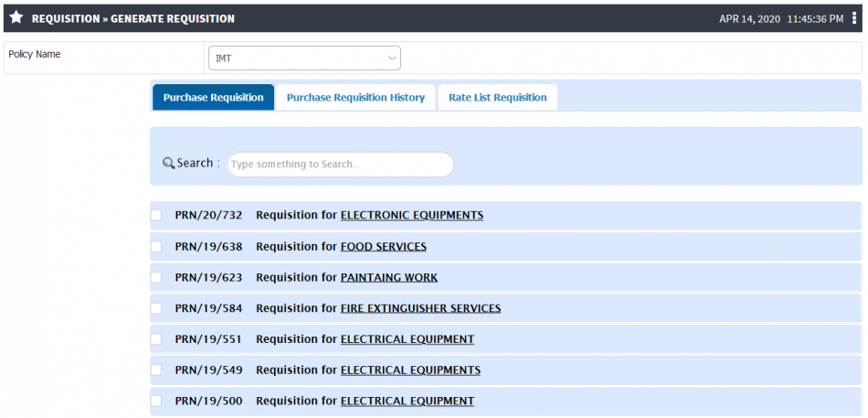Viewport: 868px width, 418px height.
Task: Click requisition number PRN/19/500
Action: click(x=208, y=401)
